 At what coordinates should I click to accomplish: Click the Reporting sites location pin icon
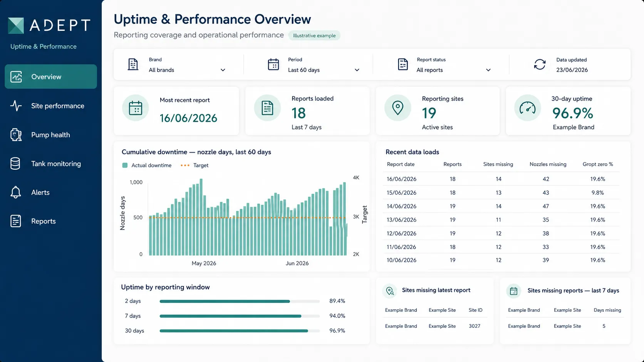pos(398,108)
